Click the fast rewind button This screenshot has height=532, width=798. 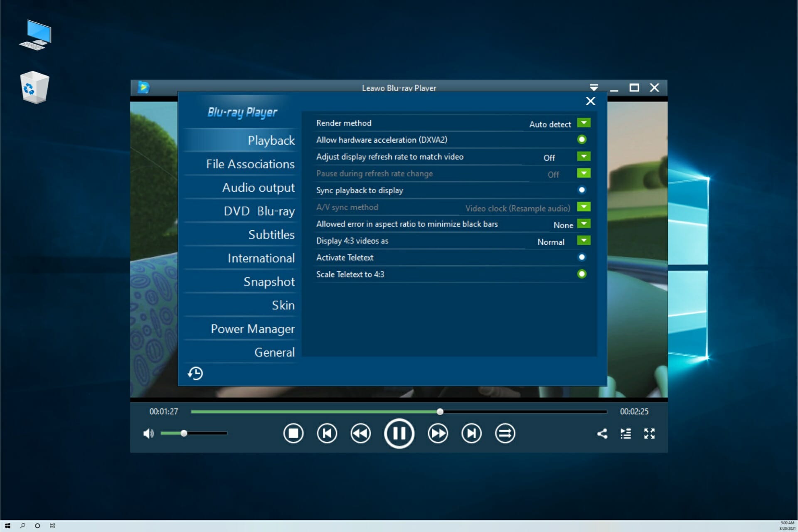click(362, 433)
